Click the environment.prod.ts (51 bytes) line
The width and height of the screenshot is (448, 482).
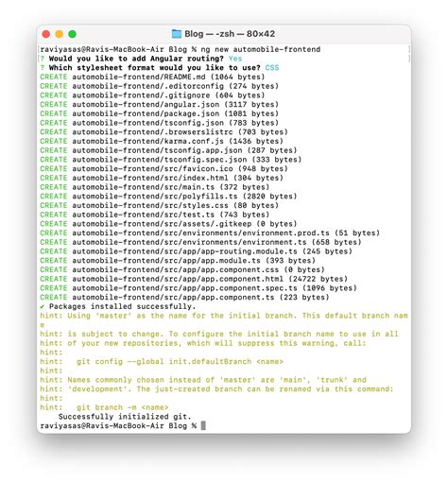(210, 232)
